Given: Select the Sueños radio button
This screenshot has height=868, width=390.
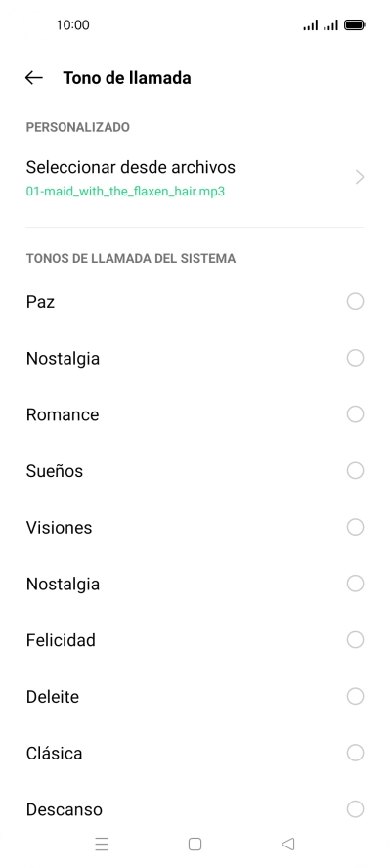Looking at the screenshot, I should [x=355, y=470].
